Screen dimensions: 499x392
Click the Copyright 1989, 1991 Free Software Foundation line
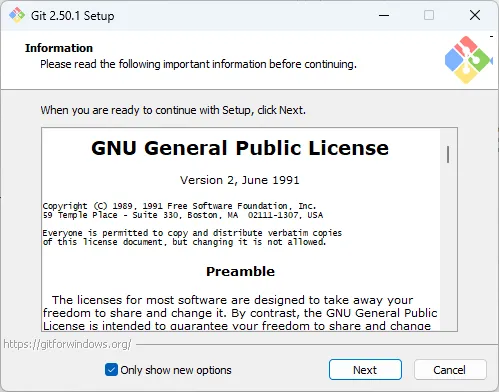(179, 206)
